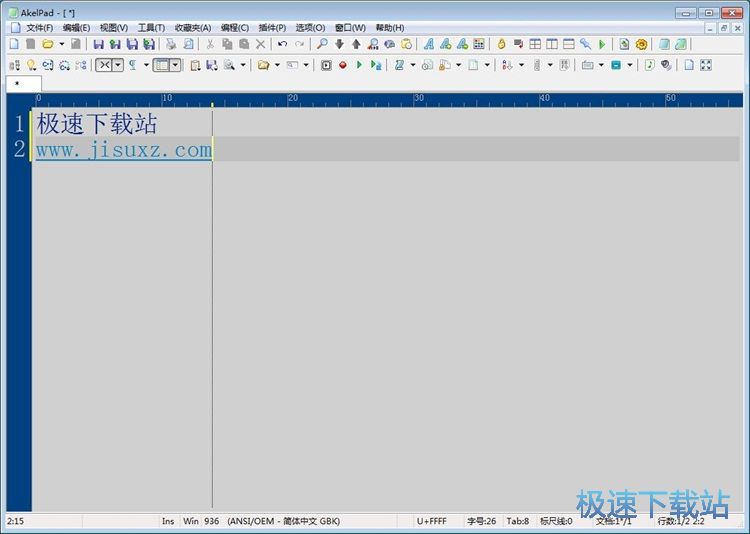Expand the dropdown arrow beside Open folder
The width and height of the screenshot is (750, 534).
pyautogui.click(x=61, y=44)
